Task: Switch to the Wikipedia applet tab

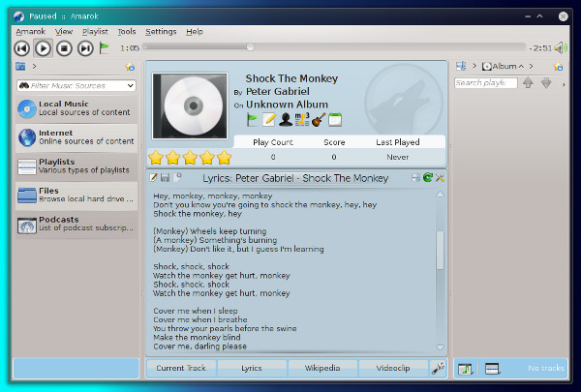Action: pyautogui.click(x=322, y=368)
